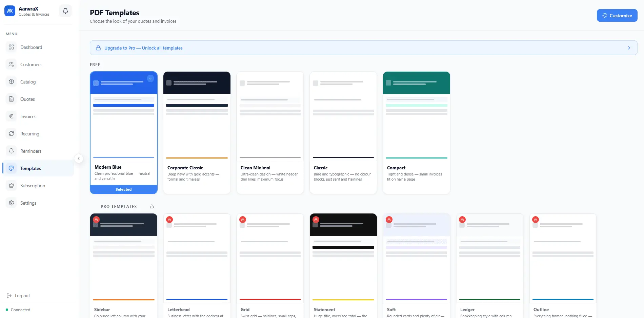
Task: Click lock icon beside PRO TEMPLATES heading
Action: [152, 206]
